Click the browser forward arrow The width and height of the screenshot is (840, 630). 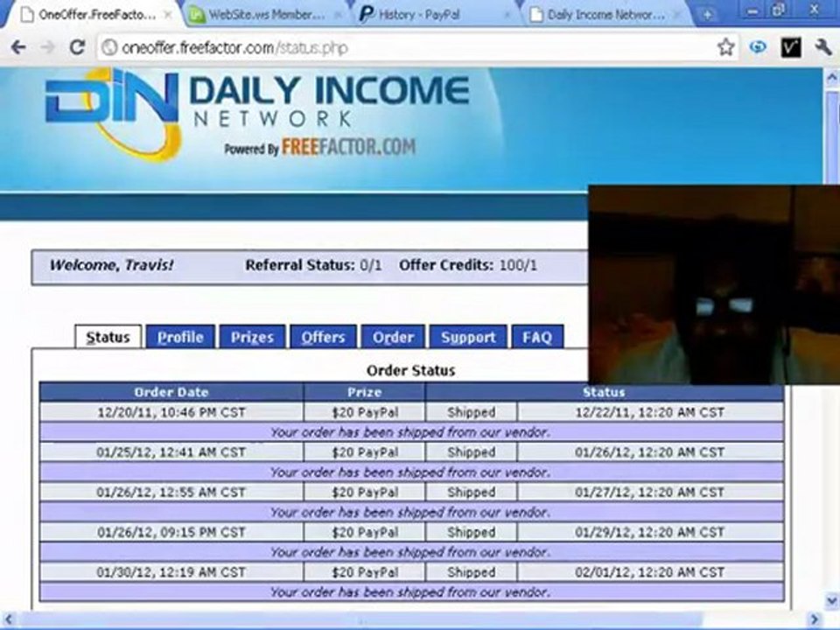click(47, 47)
